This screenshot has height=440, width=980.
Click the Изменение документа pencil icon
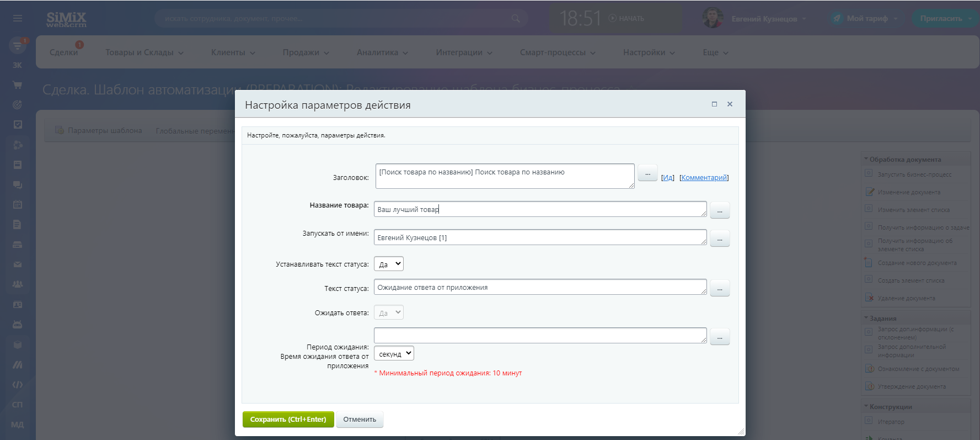point(870,192)
